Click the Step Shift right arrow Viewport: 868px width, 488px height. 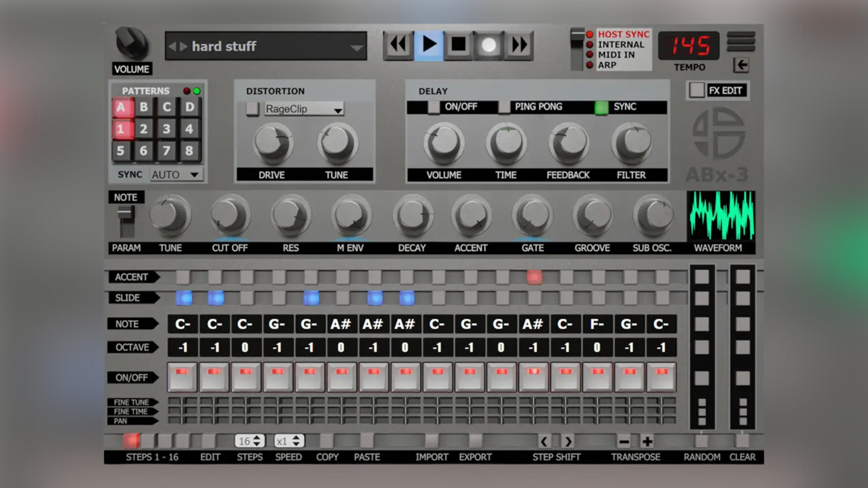[568, 441]
